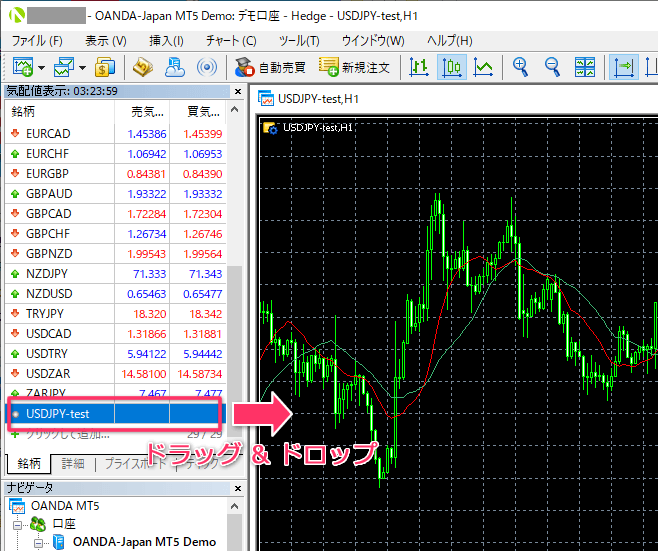658x551 pixels.
Task: Click the 買気 column header
Action: click(x=198, y=112)
